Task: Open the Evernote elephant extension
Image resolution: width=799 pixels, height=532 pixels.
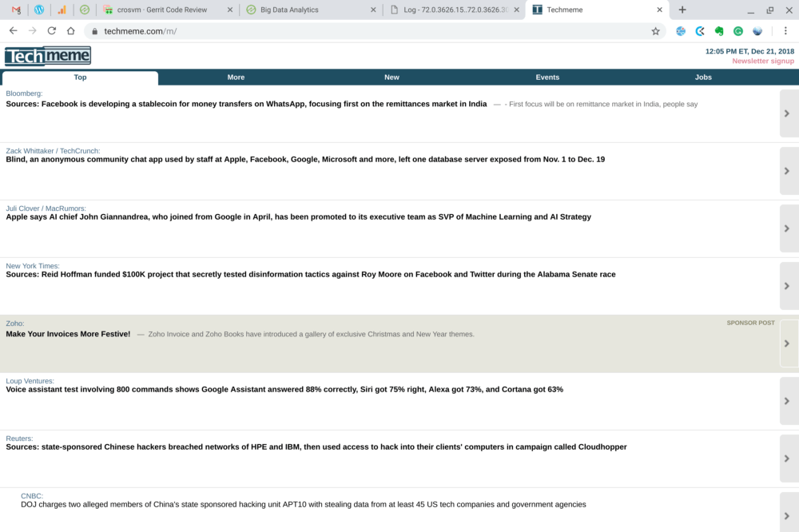Action: click(719, 31)
